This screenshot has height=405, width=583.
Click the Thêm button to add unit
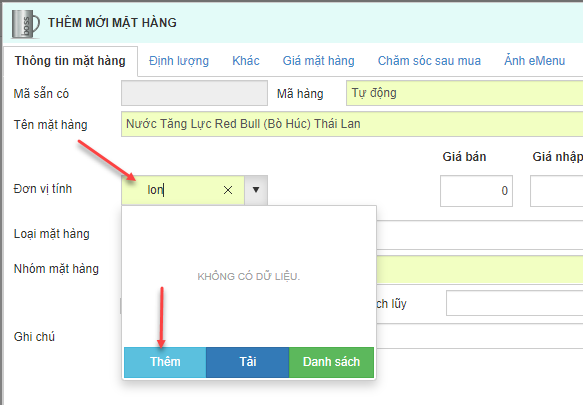165,362
